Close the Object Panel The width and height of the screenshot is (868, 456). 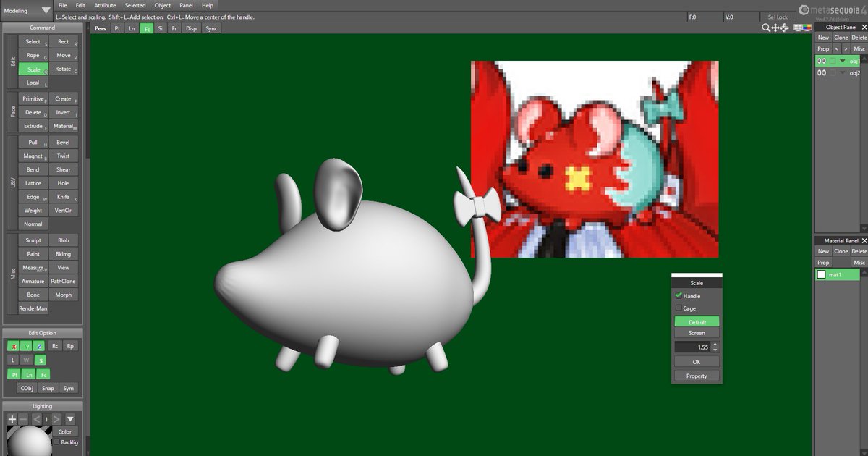[864, 27]
